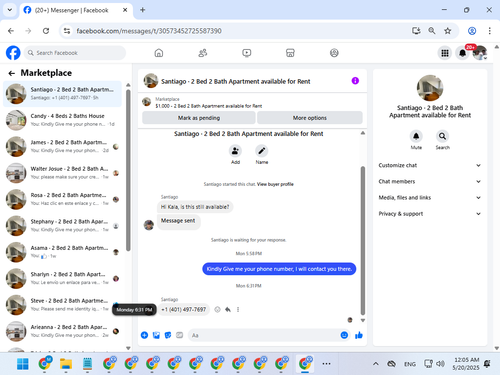This screenshot has height=375, width=500.
Task: Open View buyer profile link
Action: point(275,184)
